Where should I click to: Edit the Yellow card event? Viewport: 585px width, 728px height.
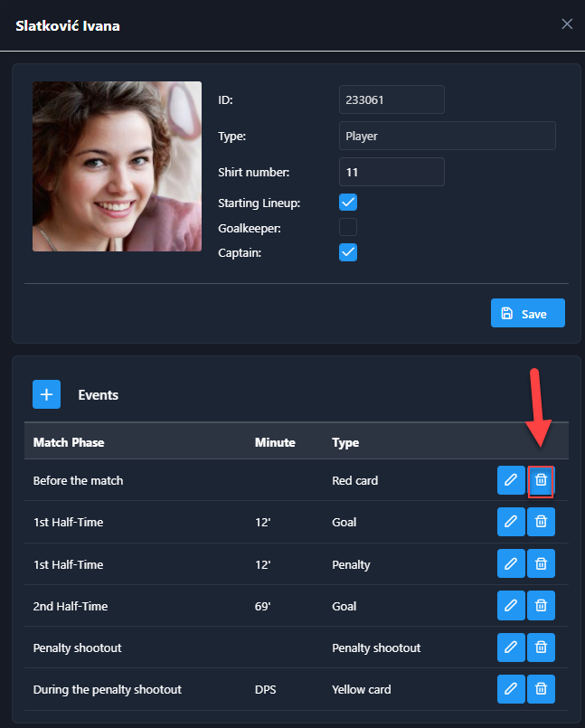coord(511,689)
